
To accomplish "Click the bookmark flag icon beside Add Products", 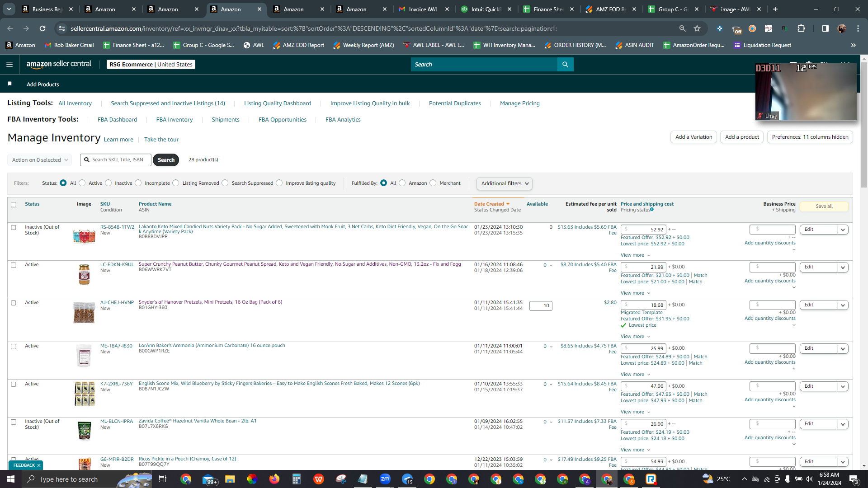I will click(10, 84).
